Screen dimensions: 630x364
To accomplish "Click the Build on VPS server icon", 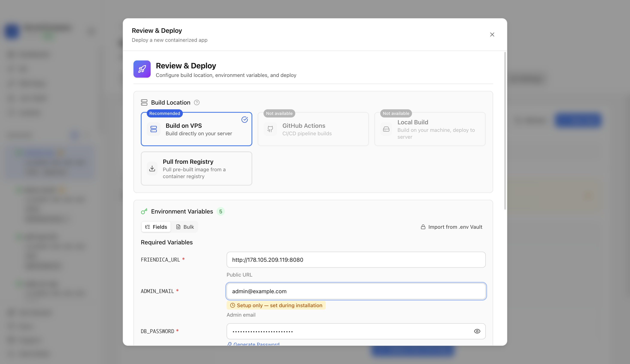I will 153,129.
